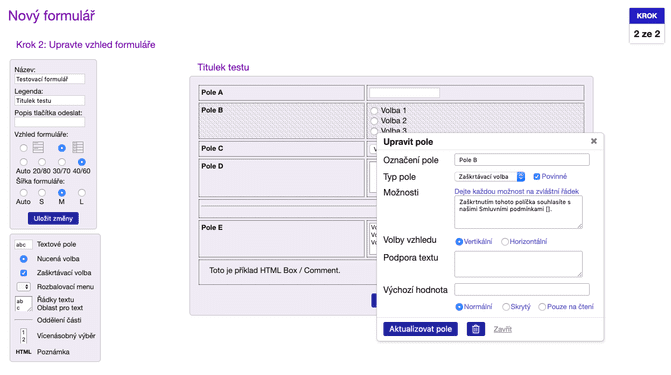Close the Upravit pole dialog
The image size is (671, 375).
tap(594, 141)
